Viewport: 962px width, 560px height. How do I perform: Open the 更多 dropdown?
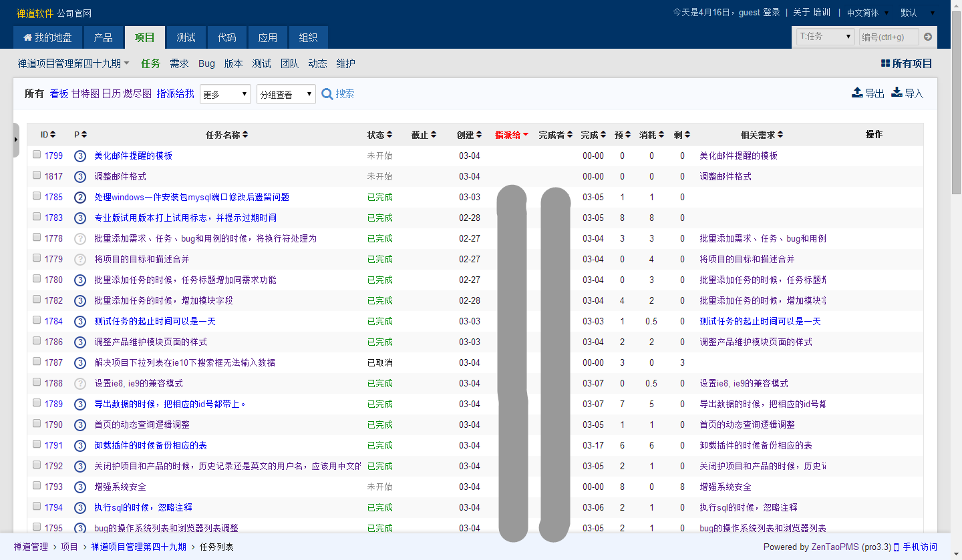point(225,94)
